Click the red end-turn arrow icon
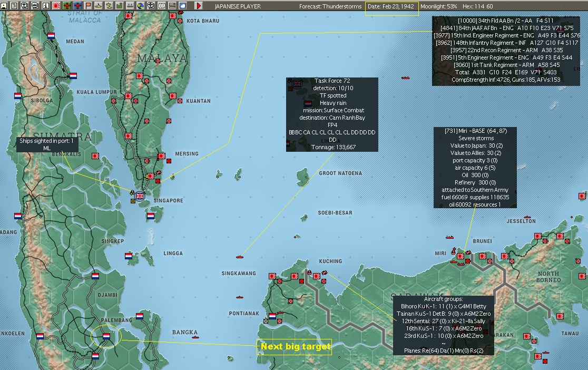The width and height of the screenshot is (588, 370). pyautogui.click(x=199, y=6)
